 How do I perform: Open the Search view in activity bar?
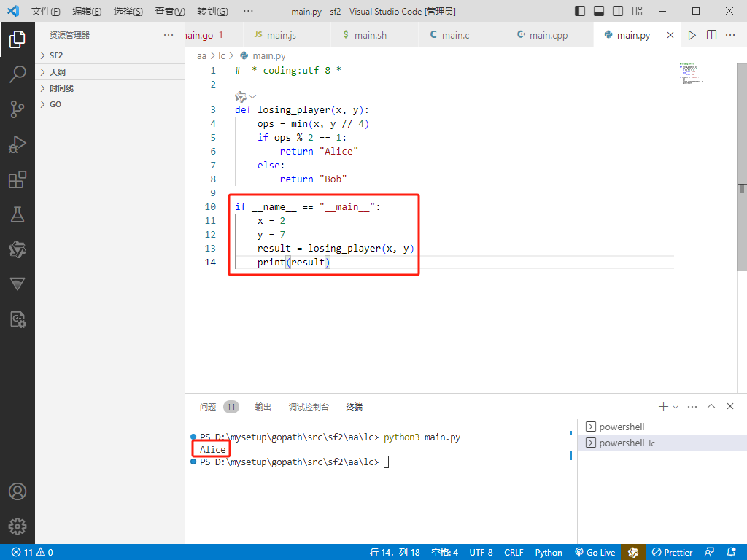(x=18, y=74)
